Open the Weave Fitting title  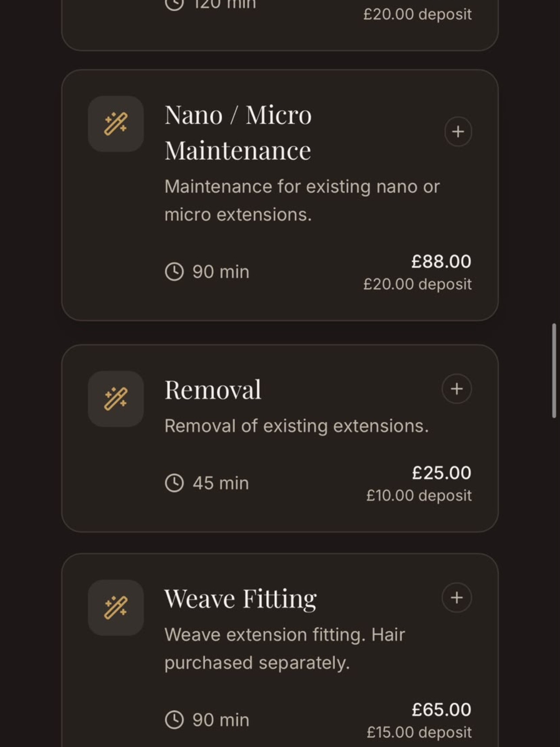240,598
